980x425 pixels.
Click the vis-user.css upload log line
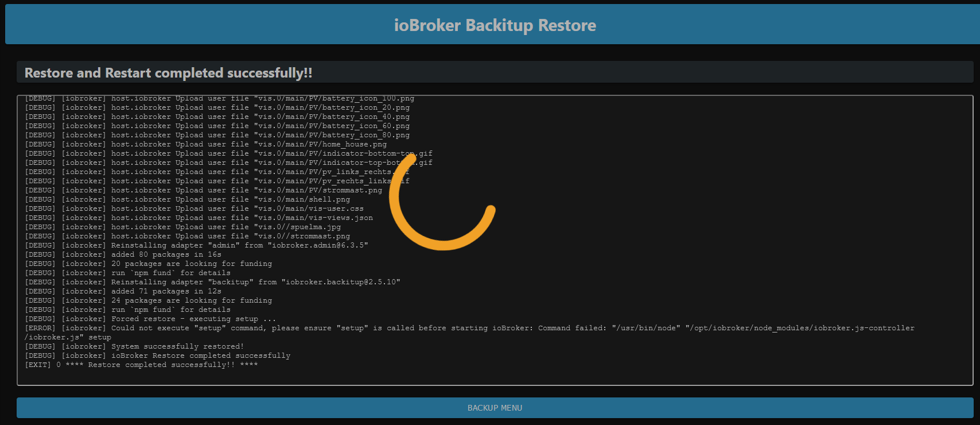[x=194, y=208]
